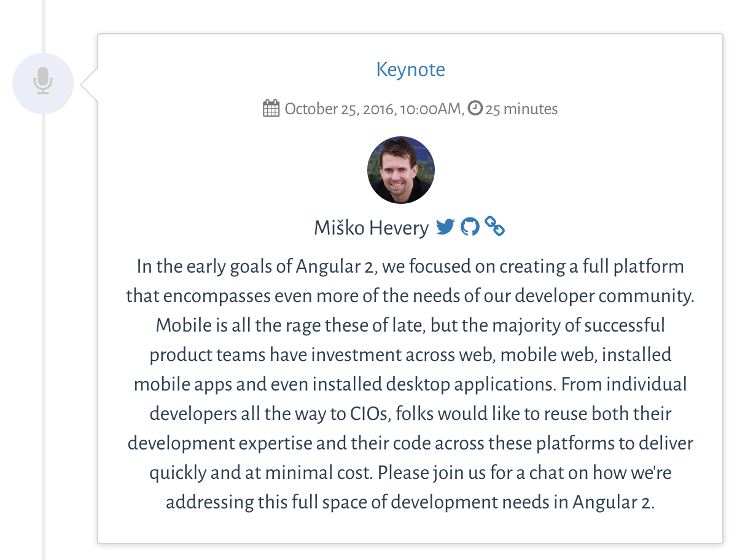Click the timeline line below the microphone
Image resolution: width=737 pixels, height=560 pixels.
point(44,336)
